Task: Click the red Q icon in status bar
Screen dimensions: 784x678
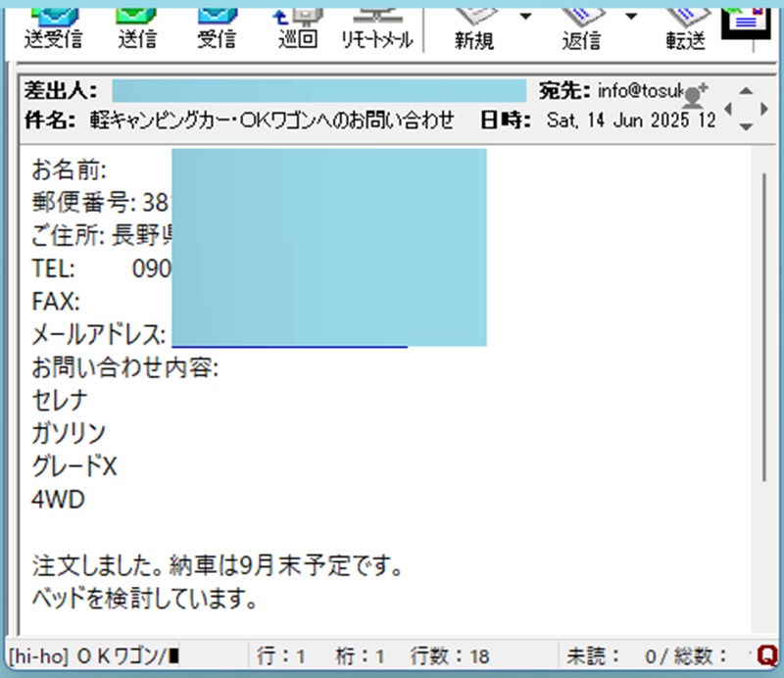Action: click(x=767, y=654)
